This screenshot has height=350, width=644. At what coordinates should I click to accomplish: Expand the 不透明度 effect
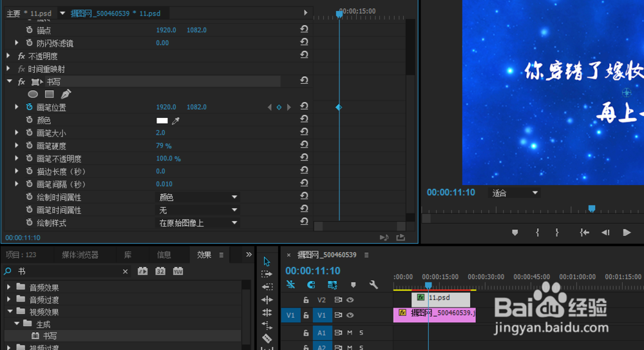[x=8, y=55]
